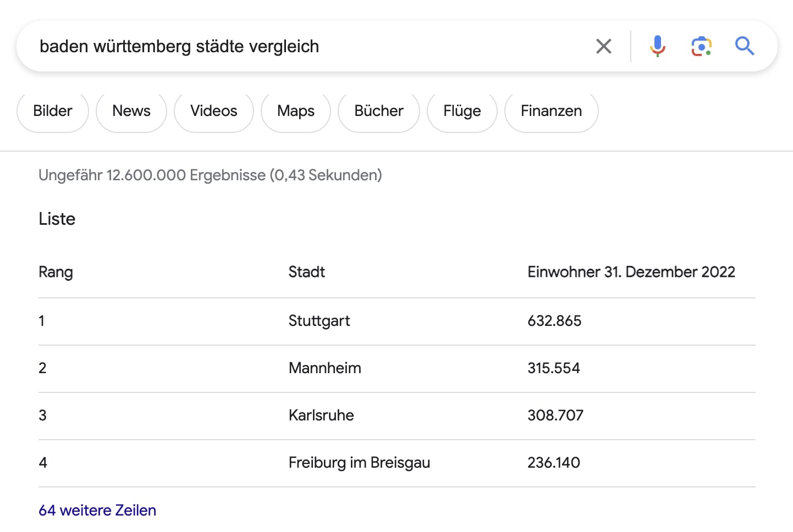Click the Stadt column header
Viewport: 793px width, 532px height.
pyautogui.click(x=306, y=271)
